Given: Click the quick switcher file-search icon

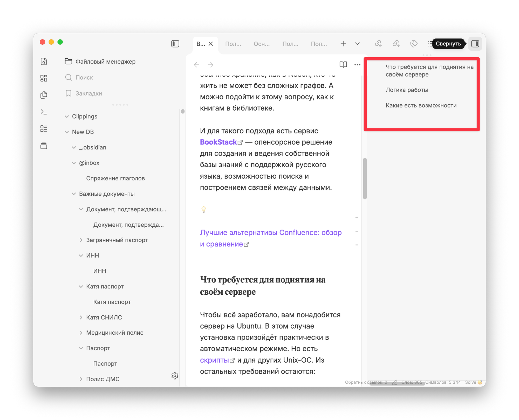Looking at the screenshot, I should 44,62.
